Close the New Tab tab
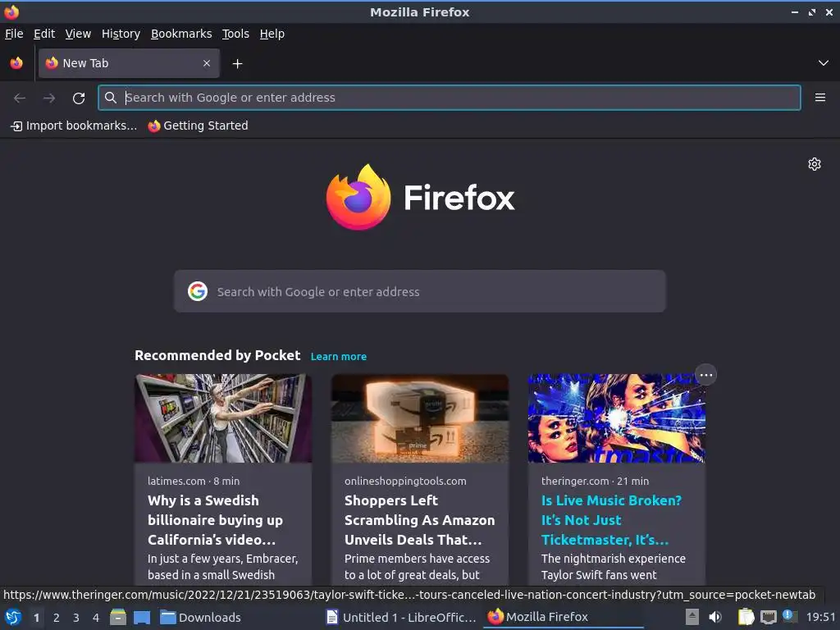The height and width of the screenshot is (630, 840). tap(207, 63)
